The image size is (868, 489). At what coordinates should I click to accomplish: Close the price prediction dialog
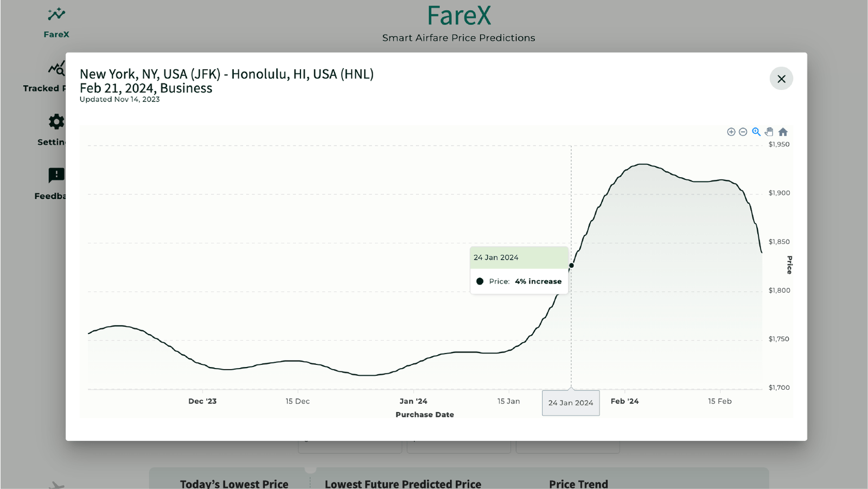click(781, 79)
